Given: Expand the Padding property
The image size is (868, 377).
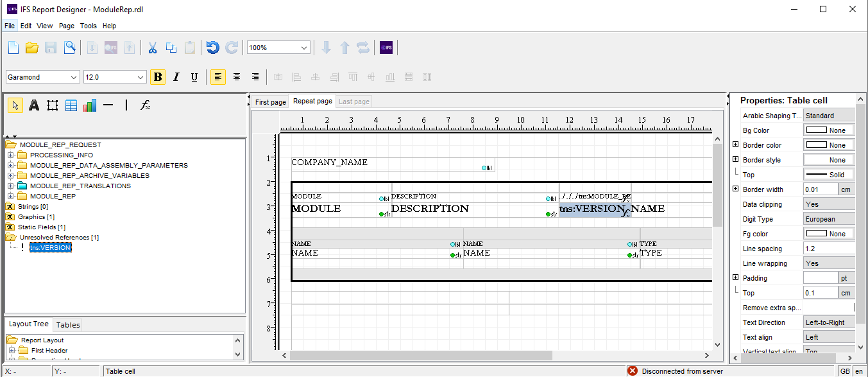Looking at the screenshot, I should (x=736, y=278).
